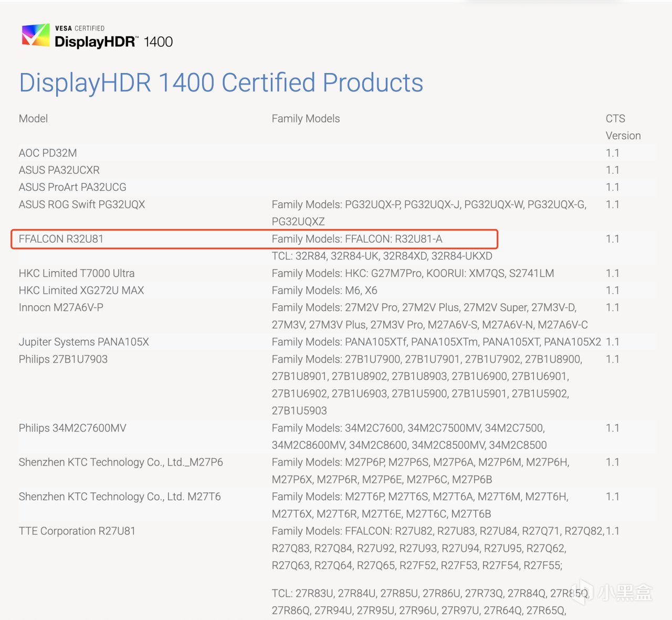Click 'Family Models: M6, X6' text
The width and height of the screenshot is (672, 620).
(324, 290)
